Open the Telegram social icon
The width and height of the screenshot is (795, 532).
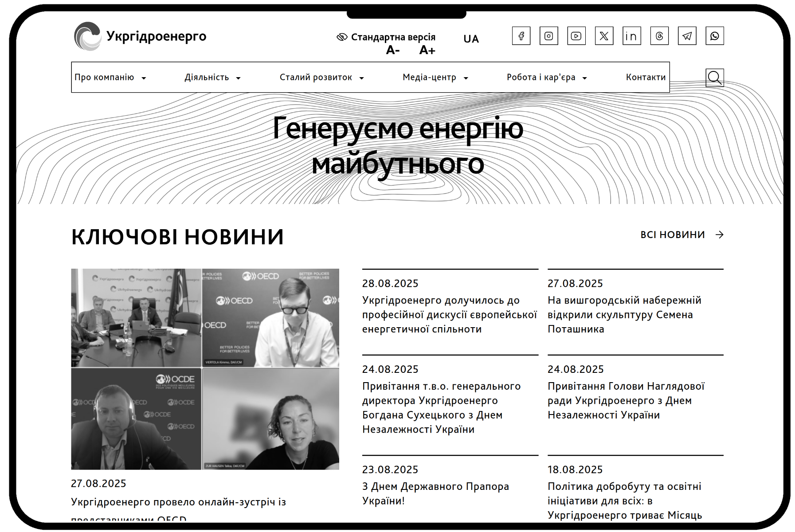[x=687, y=36]
